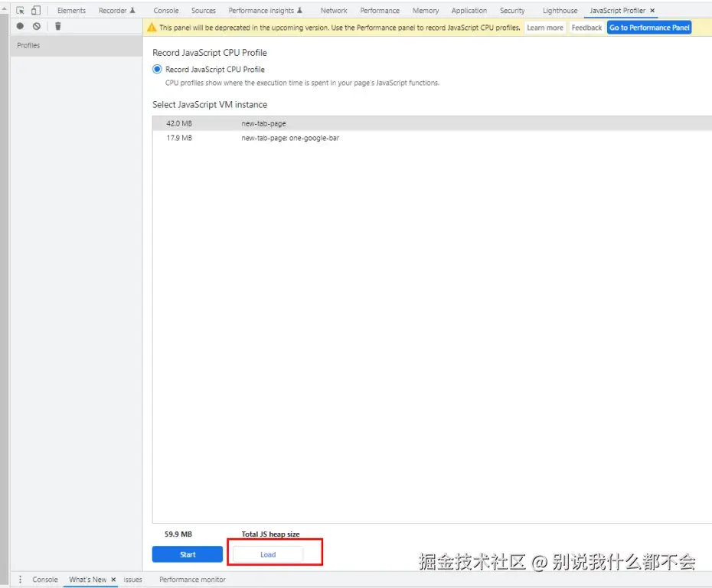Click Go to Performance Panel button

click(649, 28)
